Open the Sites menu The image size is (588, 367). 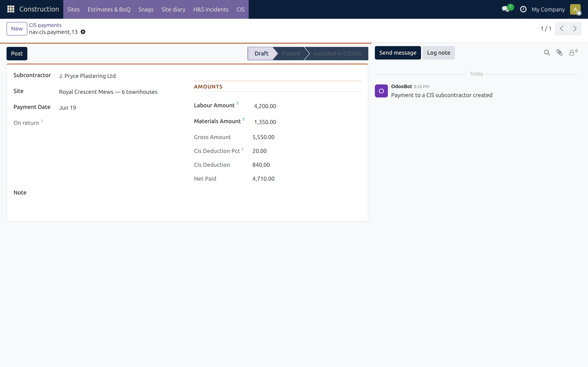coord(73,9)
